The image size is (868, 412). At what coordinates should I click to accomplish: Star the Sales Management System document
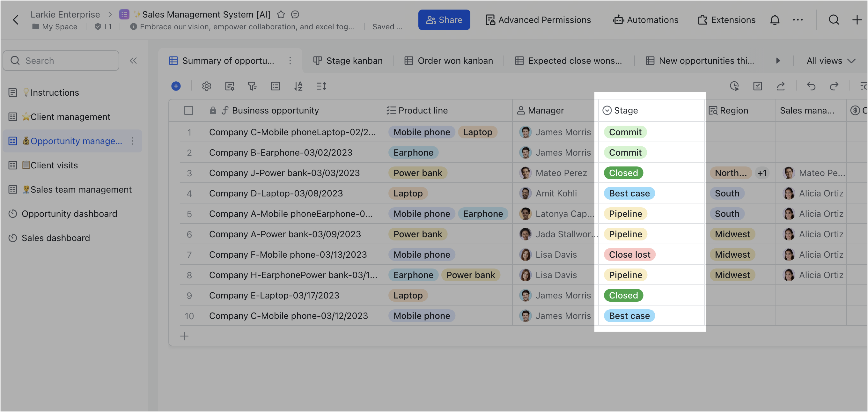(281, 14)
